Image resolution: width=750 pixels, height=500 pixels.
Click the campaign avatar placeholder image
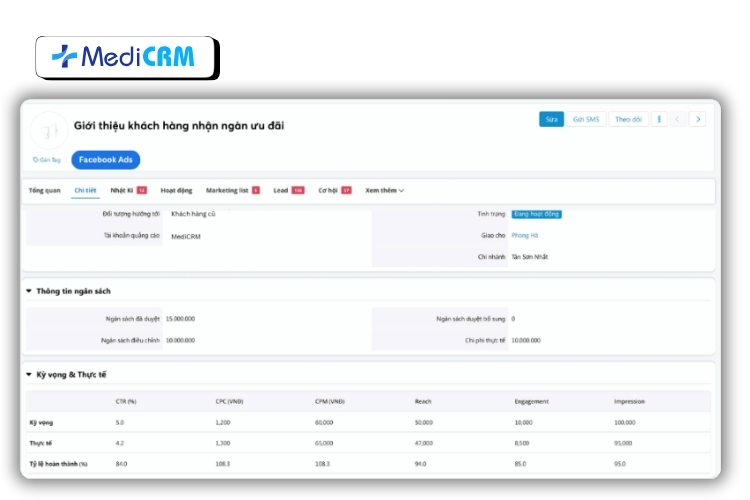[x=49, y=130]
